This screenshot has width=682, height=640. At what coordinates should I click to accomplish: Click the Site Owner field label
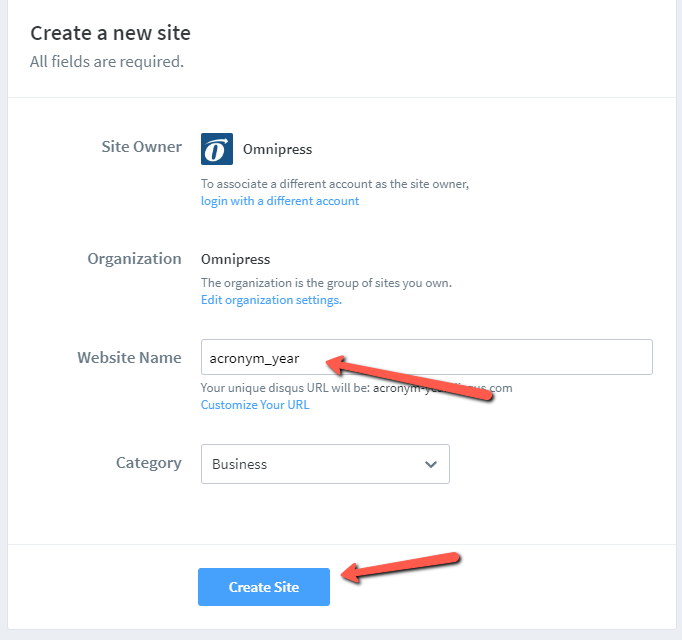point(141,147)
